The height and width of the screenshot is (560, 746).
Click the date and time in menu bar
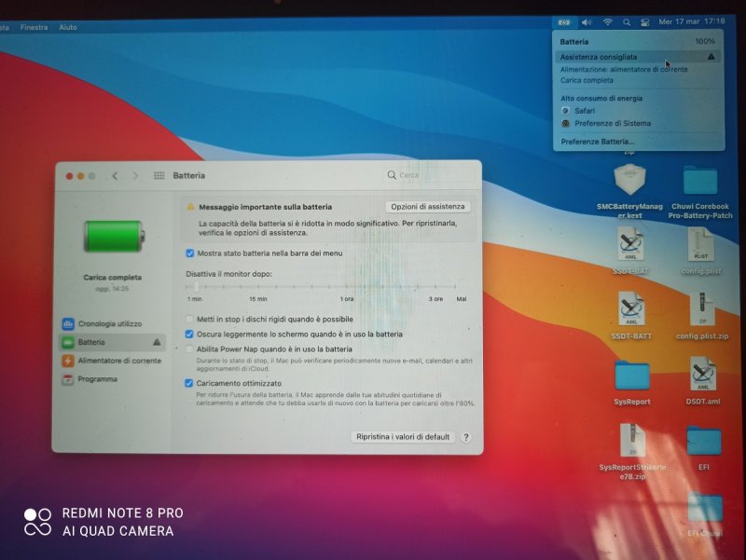coord(692,21)
